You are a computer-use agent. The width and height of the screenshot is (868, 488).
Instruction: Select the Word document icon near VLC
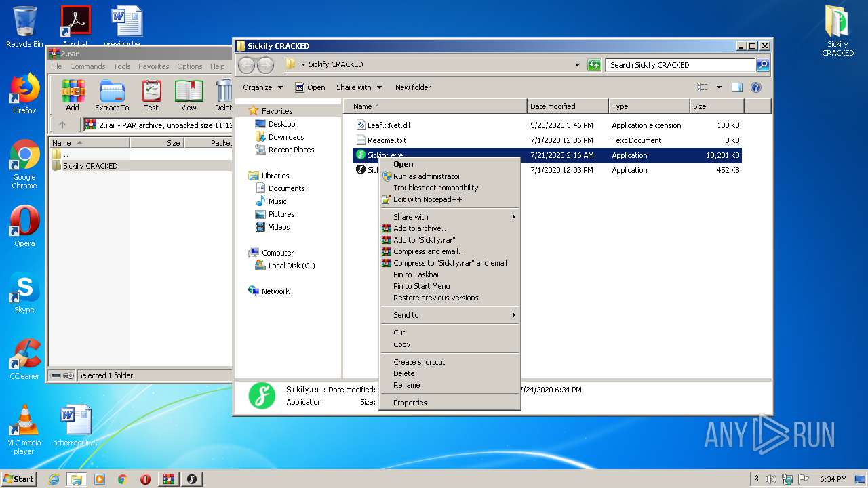click(76, 426)
